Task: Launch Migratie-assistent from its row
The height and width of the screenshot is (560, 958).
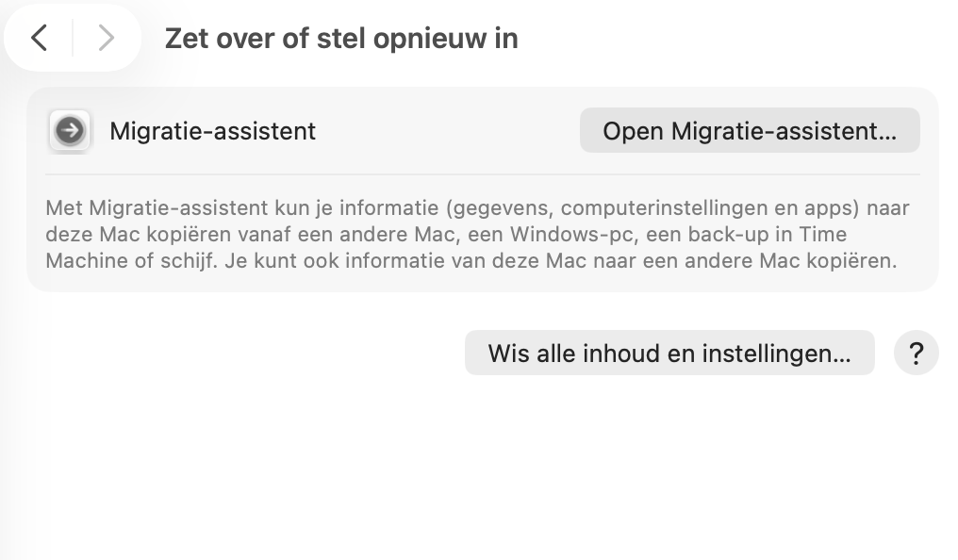Action: coord(749,130)
